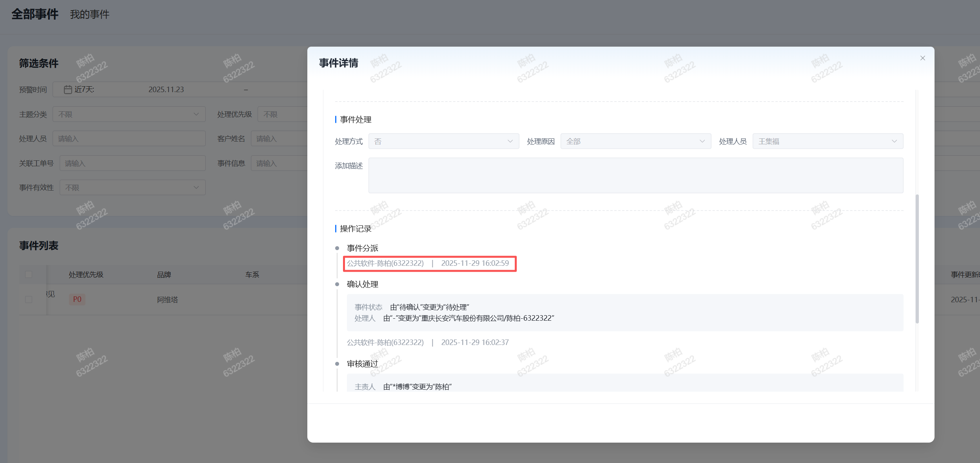Click the 添加描述 text area
The image size is (980, 463).
point(635,175)
